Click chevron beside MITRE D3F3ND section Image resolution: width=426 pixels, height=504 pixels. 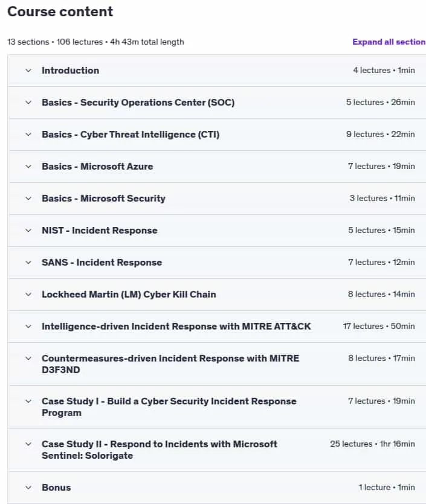(x=28, y=359)
